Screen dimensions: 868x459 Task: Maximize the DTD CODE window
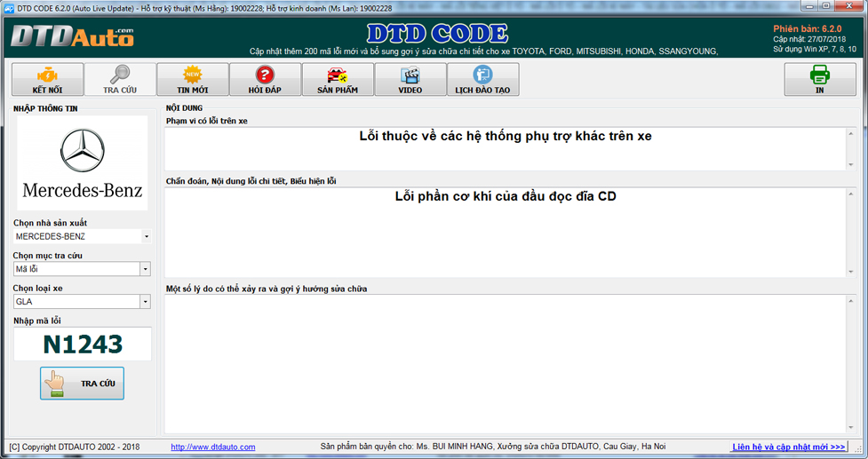[826, 5]
